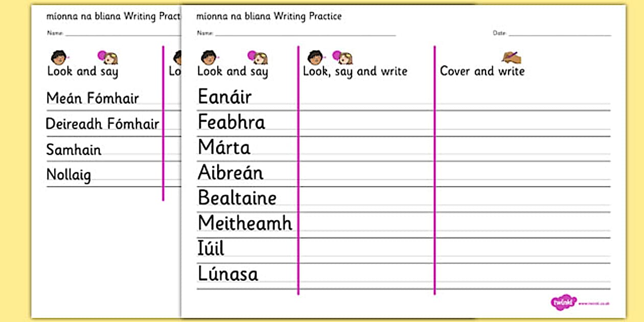Click the word Nollaig
Viewport: 644px width, 322px height.
pyautogui.click(x=68, y=175)
